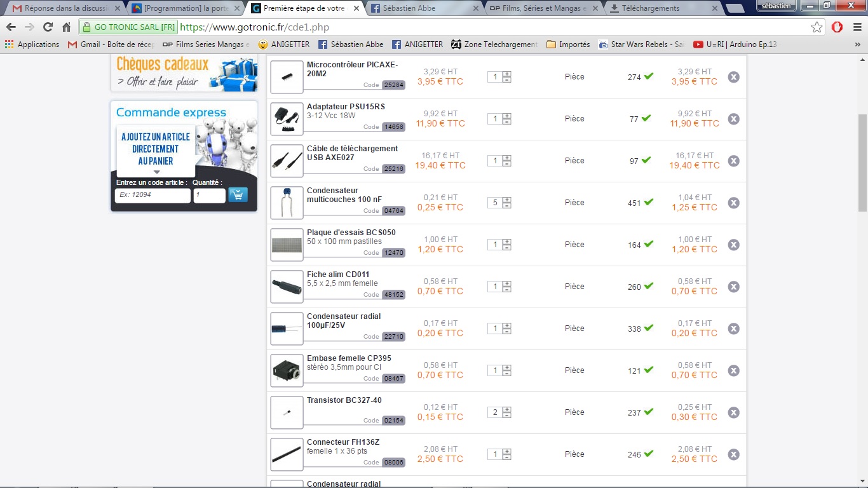Delete Transistor BC327-40 from cart
This screenshot has width=868, height=488.
point(733,412)
